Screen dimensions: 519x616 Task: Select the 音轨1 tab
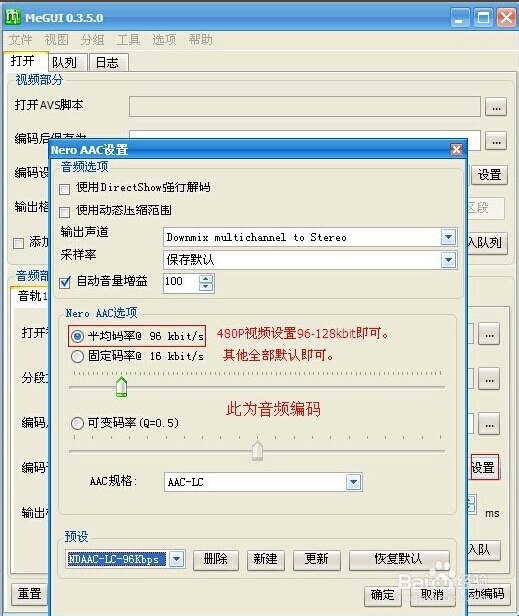click(32, 296)
